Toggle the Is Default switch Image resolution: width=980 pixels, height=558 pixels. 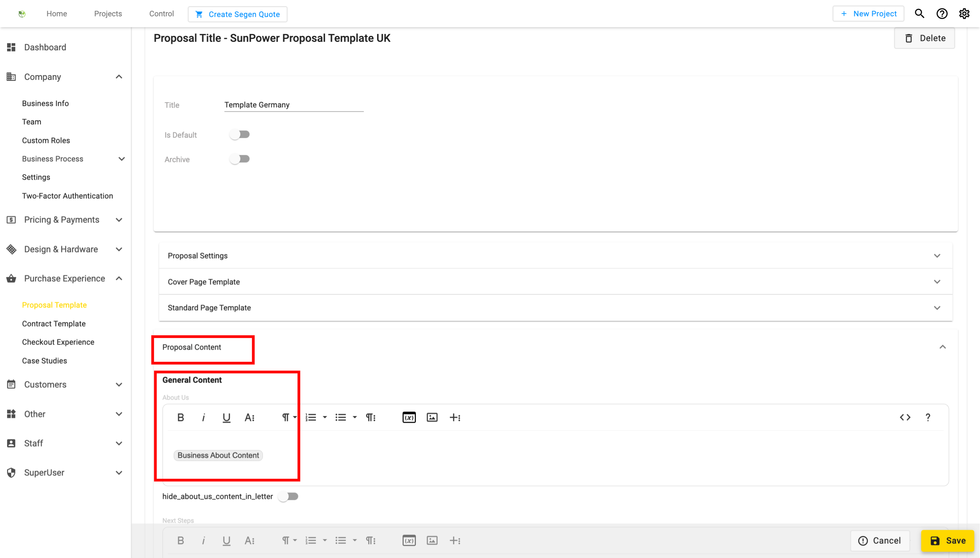coord(240,134)
